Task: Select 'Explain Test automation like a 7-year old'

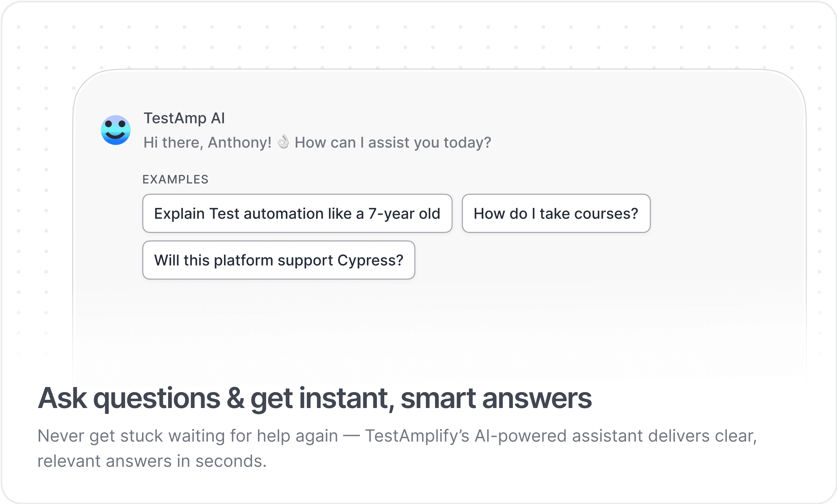Action: (297, 214)
